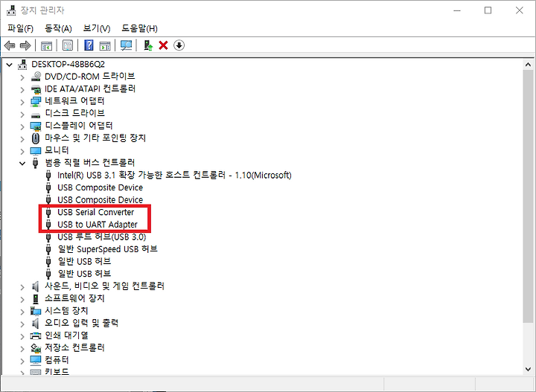Expand the IDE ATA/ATAPI 컨트롤러 category
The height and width of the screenshot is (392, 536).
tap(22, 89)
